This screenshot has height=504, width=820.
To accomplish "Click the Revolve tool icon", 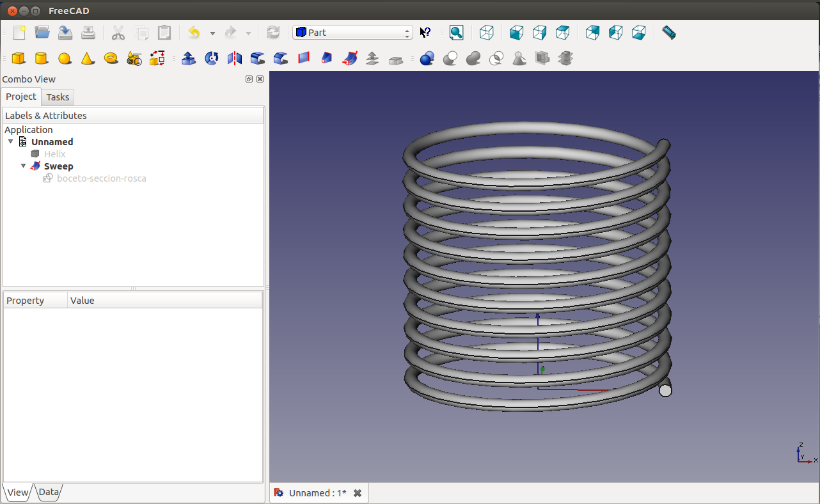I will coord(212,59).
